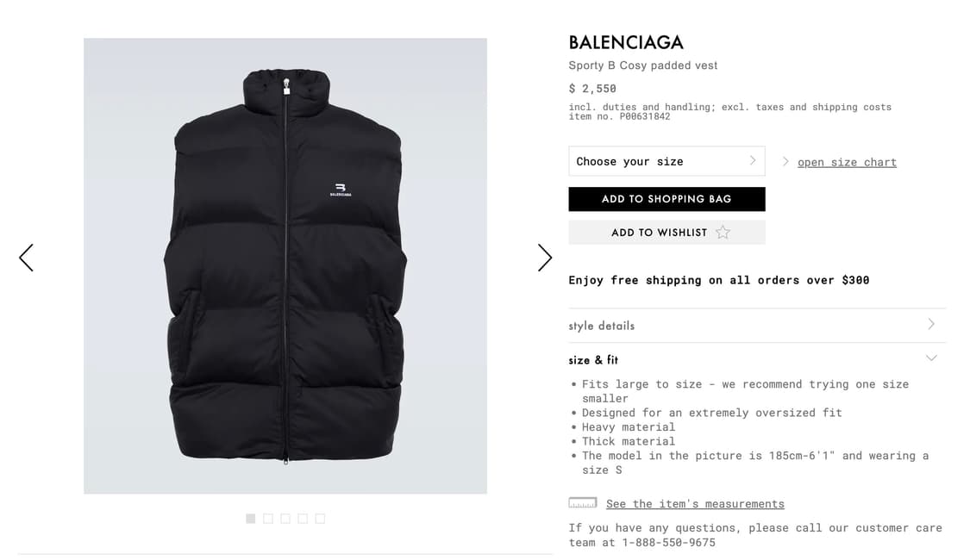The width and height of the screenshot is (970, 560).
Task: Click the zipper pull at the collar
Action: tap(286, 87)
